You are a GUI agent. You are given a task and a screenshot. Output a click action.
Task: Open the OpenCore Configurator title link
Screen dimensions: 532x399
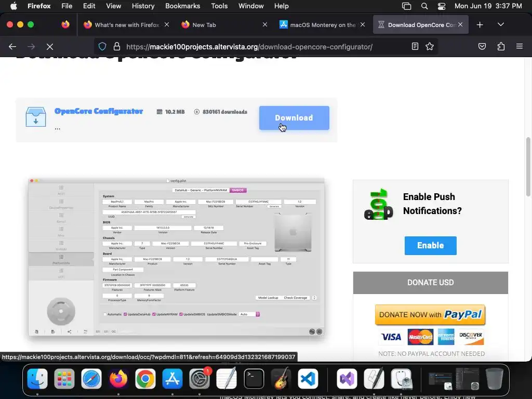[x=99, y=111]
